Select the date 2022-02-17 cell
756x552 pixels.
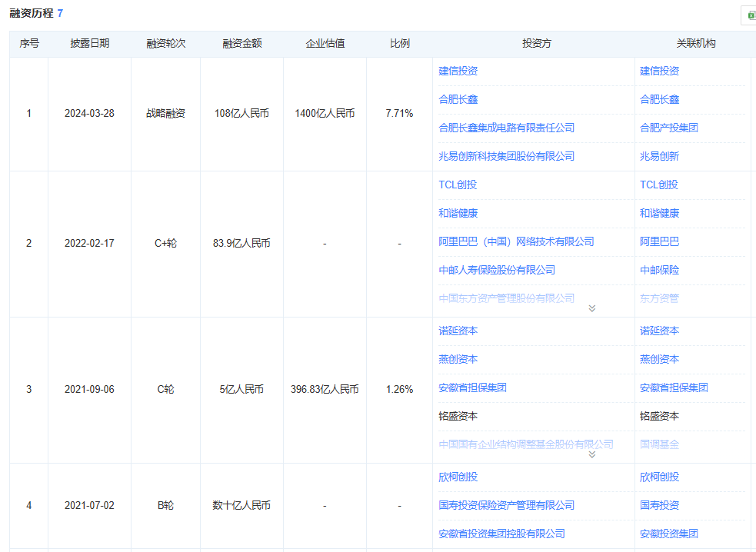pos(90,244)
